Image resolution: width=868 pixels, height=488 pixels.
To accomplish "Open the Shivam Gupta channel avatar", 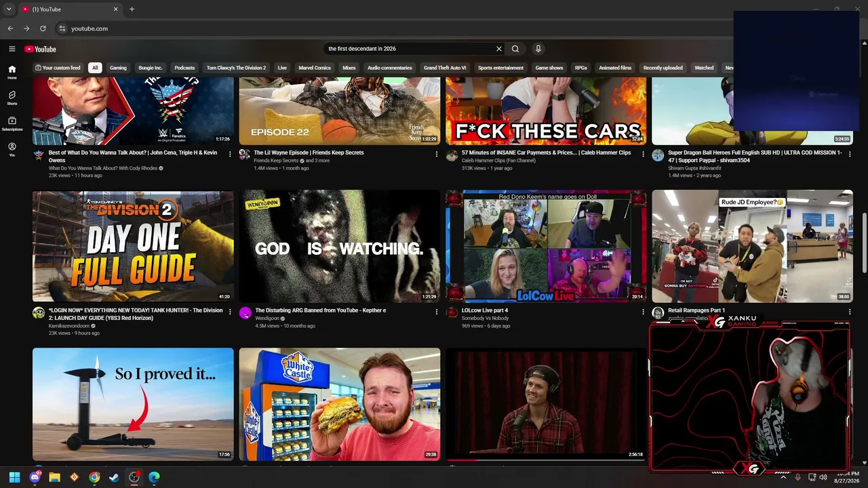I will pyautogui.click(x=658, y=155).
